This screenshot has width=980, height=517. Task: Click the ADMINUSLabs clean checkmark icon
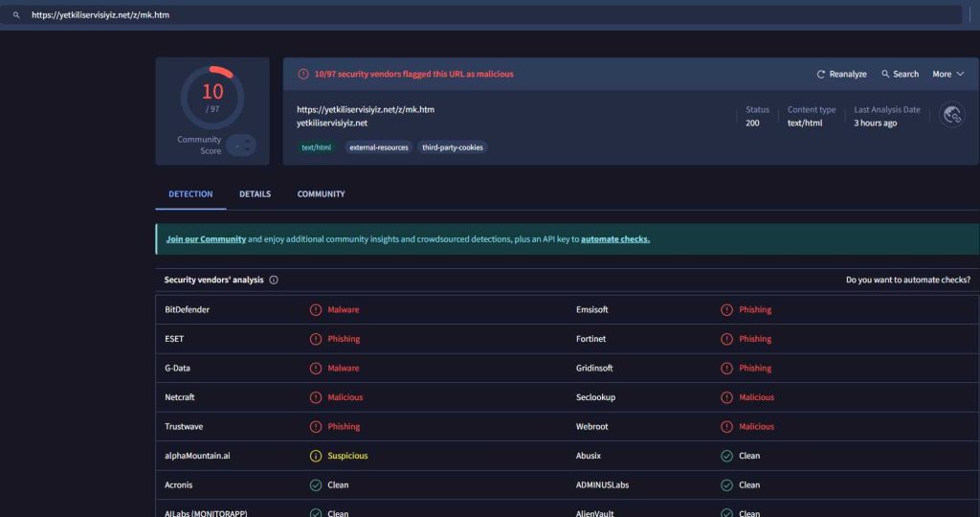[726, 485]
